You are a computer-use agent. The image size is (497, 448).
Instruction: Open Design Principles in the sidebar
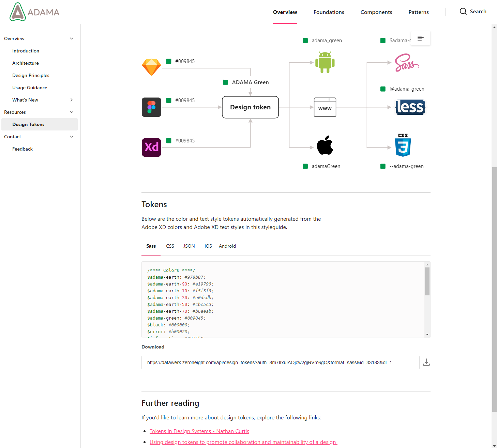click(31, 75)
